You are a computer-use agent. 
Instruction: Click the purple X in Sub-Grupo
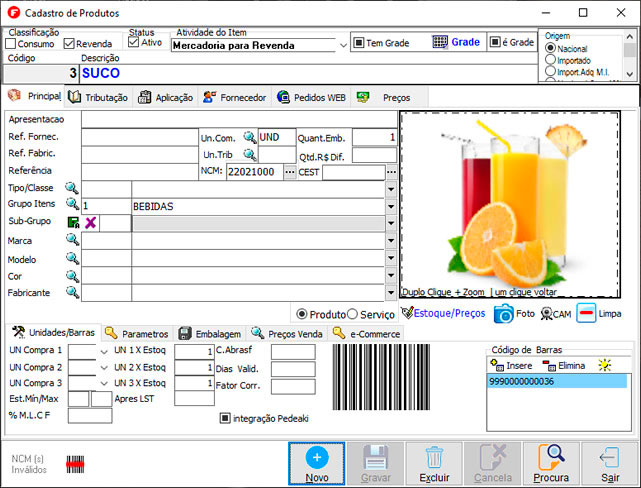(x=90, y=223)
